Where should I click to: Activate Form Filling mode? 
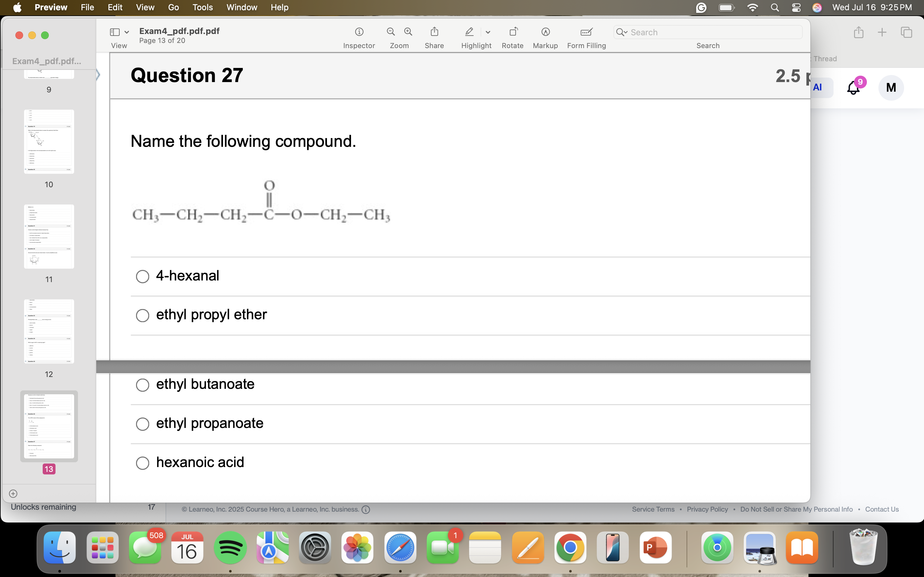pyautogui.click(x=586, y=32)
